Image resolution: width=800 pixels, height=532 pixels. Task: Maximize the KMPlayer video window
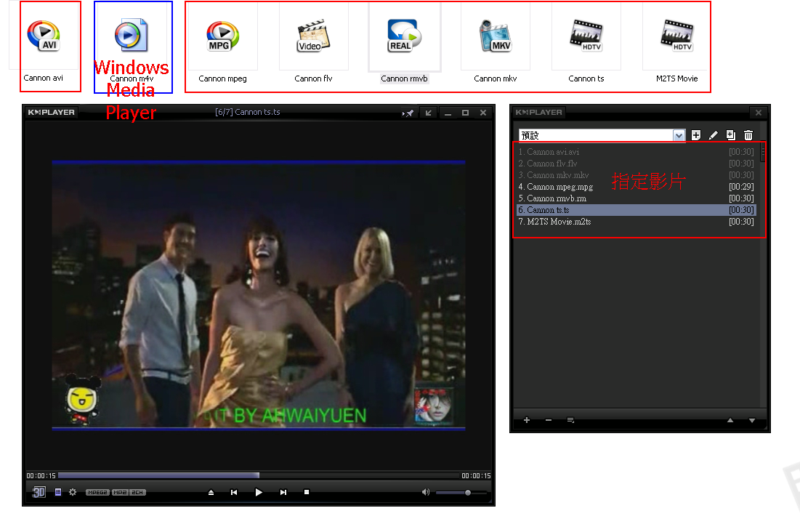click(465, 113)
